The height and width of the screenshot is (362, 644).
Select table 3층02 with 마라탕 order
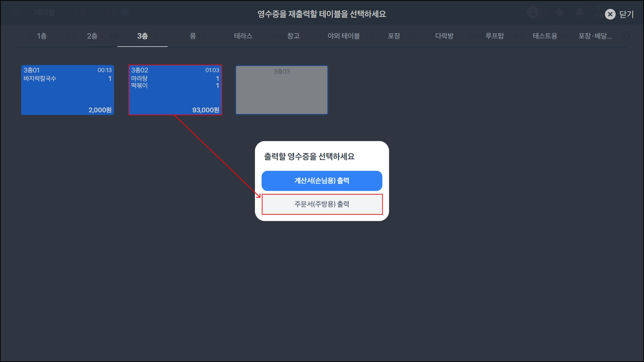click(x=175, y=90)
